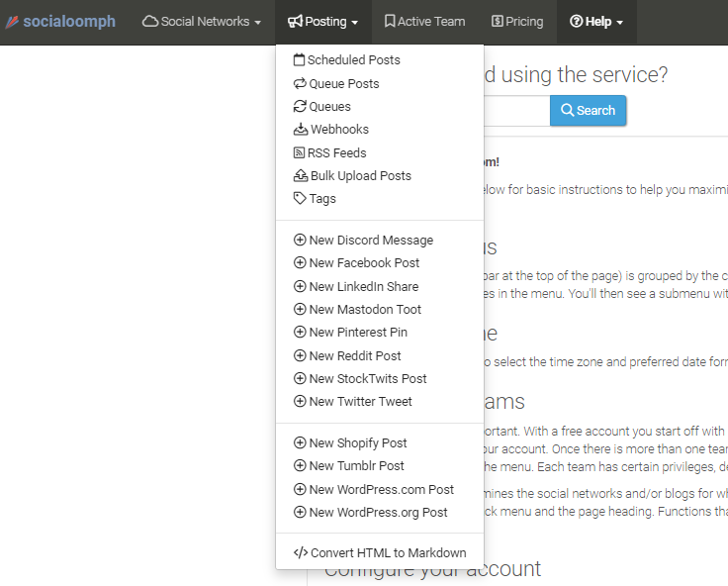This screenshot has height=586, width=728.
Task: Choose New Twitter Tweet menu entry
Action: pyautogui.click(x=360, y=402)
